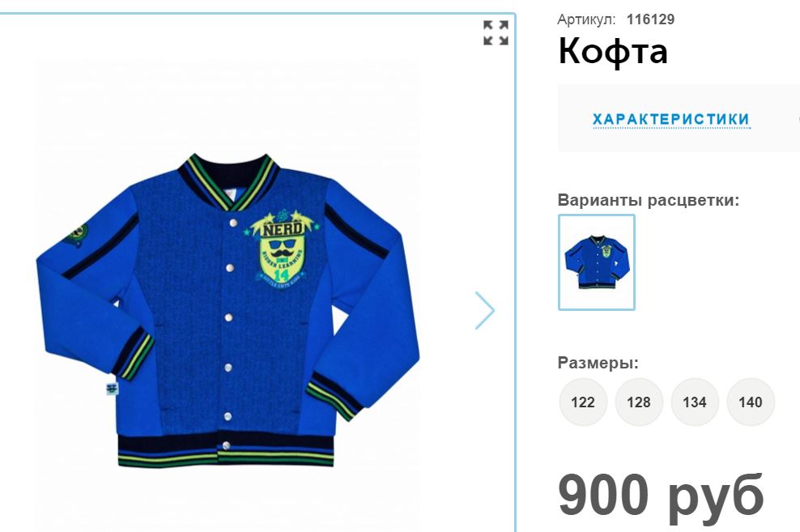Click the large blue jacket photo
The width and height of the screenshot is (800, 532).
[x=228, y=310]
